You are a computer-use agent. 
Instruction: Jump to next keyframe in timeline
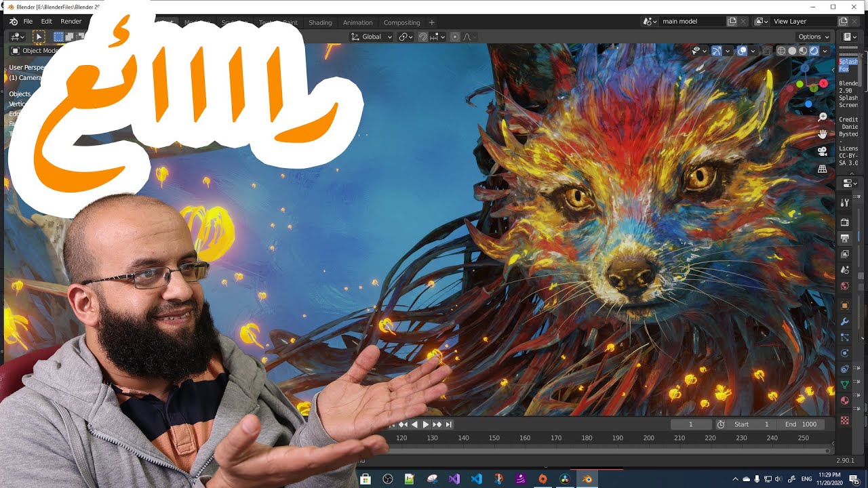[x=437, y=424]
